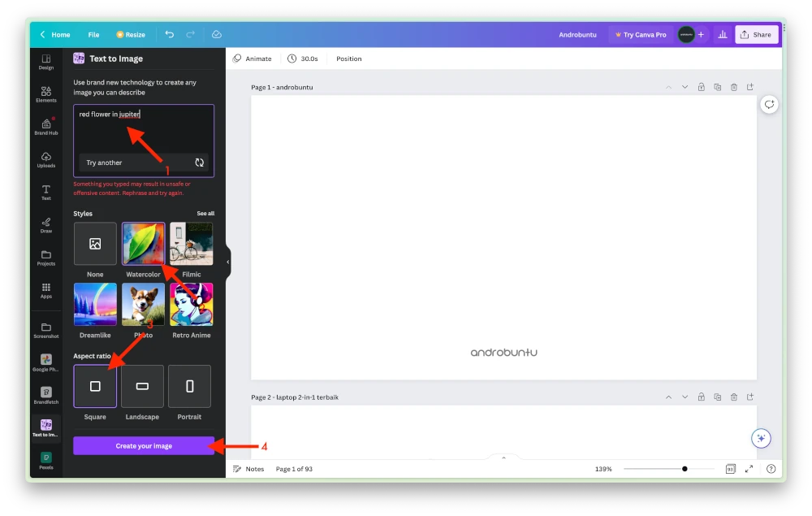Lock Page 1 with the padlock icon

coord(701,87)
